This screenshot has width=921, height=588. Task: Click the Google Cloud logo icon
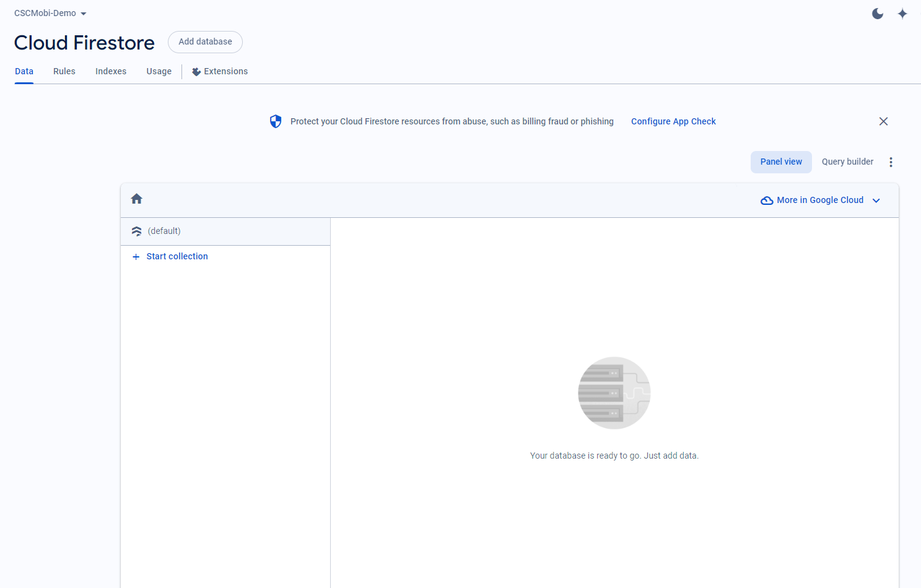[767, 201]
